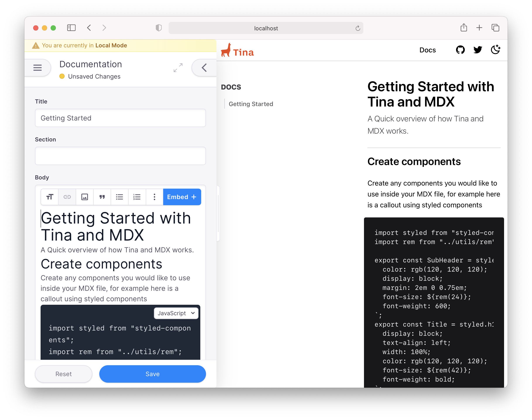The width and height of the screenshot is (532, 420).
Task: Open the heading text style tool
Action: click(50, 197)
